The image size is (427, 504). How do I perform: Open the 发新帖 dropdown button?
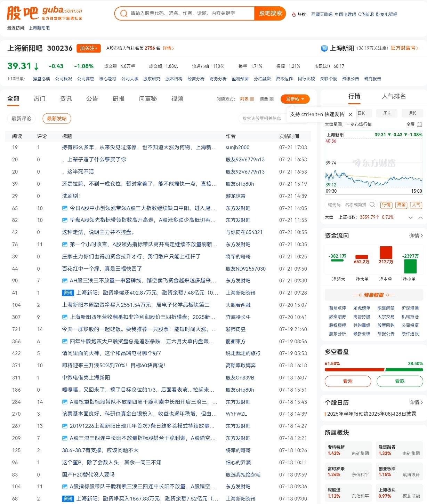click(x=295, y=99)
